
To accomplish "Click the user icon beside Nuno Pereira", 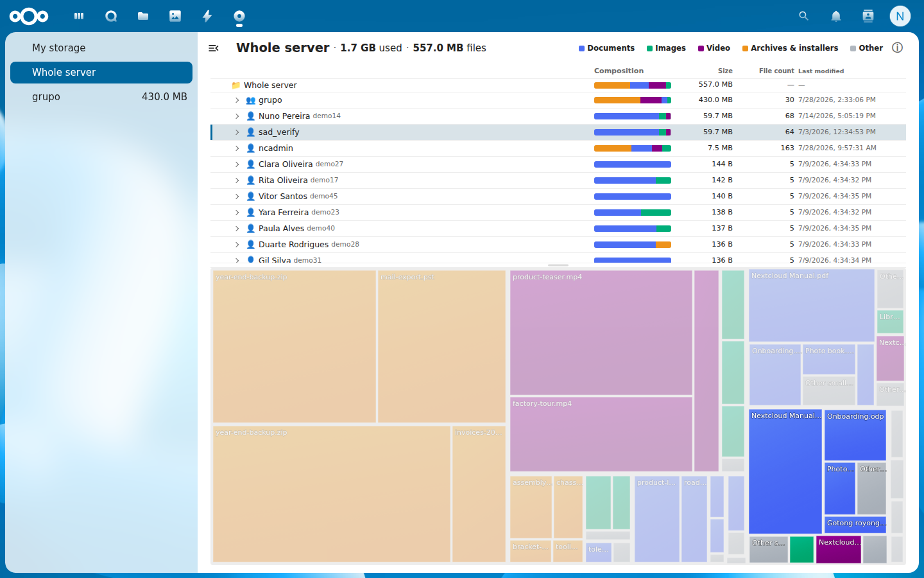I will [251, 116].
